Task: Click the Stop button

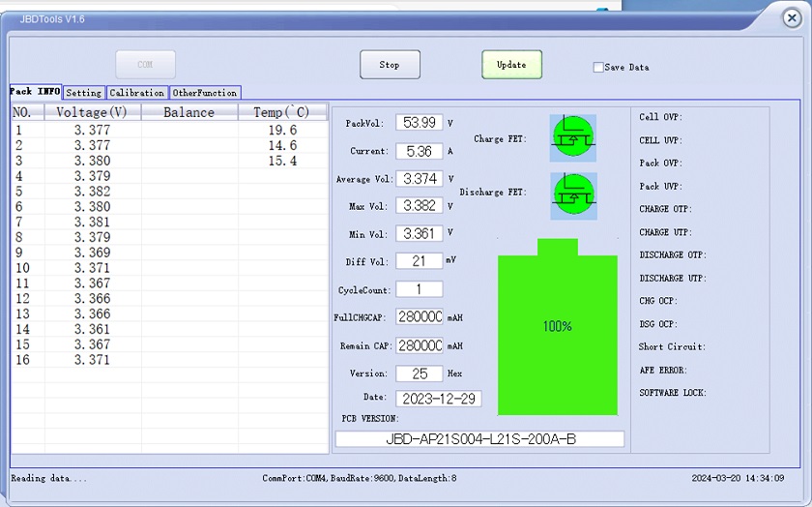Action: pyautogui.click(x=390, y=65)
